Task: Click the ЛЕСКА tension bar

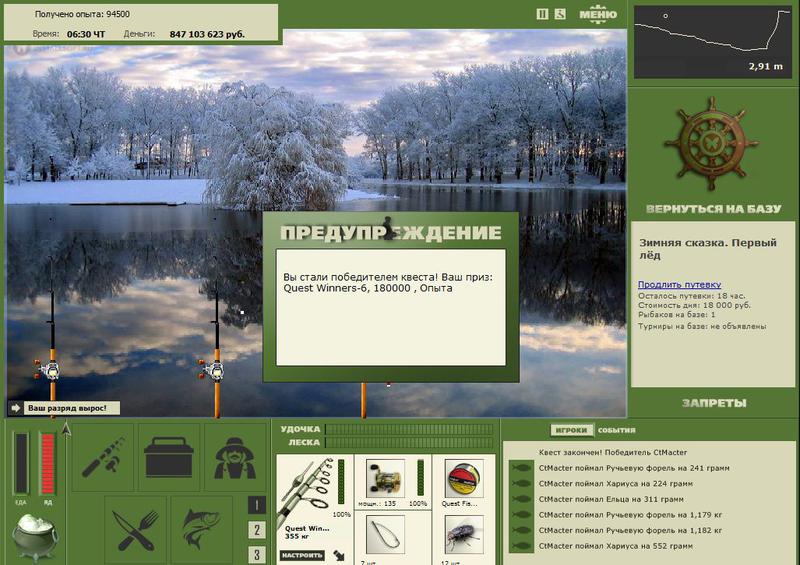Action: coord(409,443)
